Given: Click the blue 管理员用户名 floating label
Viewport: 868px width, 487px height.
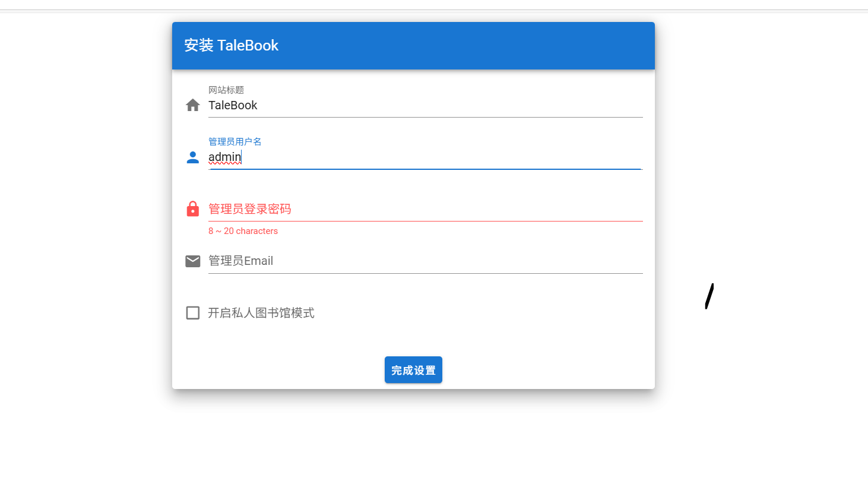Looking at the screenshot, I should pos(235,141).
